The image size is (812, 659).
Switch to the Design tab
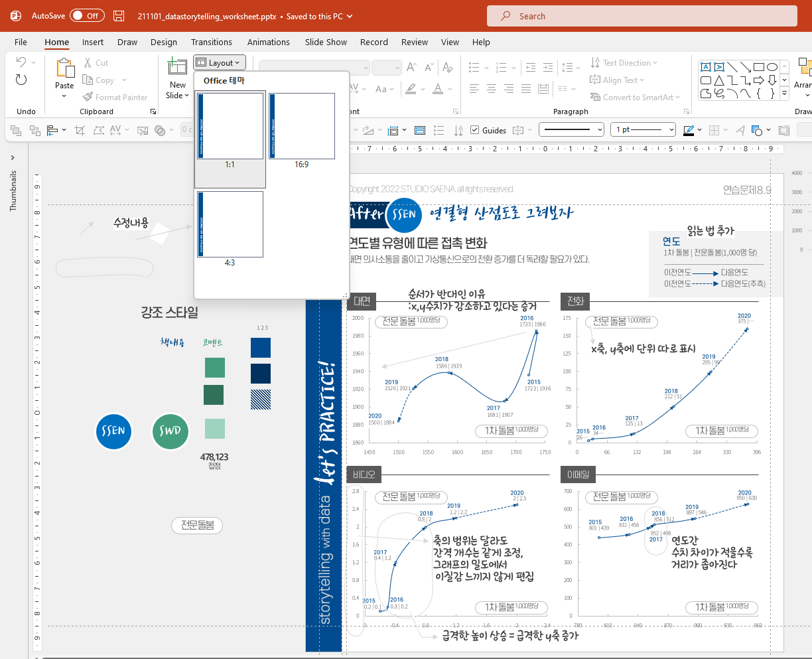pyautogui.click(x=164, y=42)
